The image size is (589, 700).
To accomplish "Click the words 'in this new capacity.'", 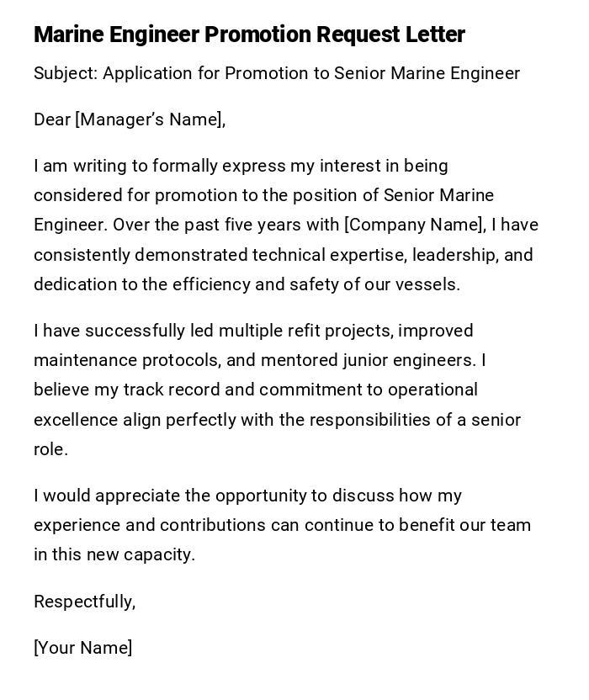I will tap(114, 554).
